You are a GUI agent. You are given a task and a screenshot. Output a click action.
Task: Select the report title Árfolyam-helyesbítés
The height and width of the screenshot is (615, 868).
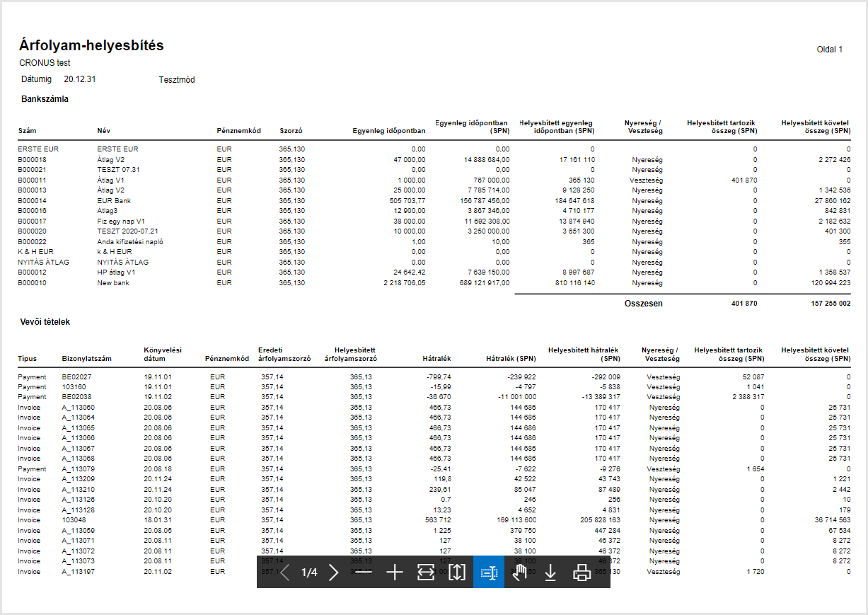pos(91,45)
